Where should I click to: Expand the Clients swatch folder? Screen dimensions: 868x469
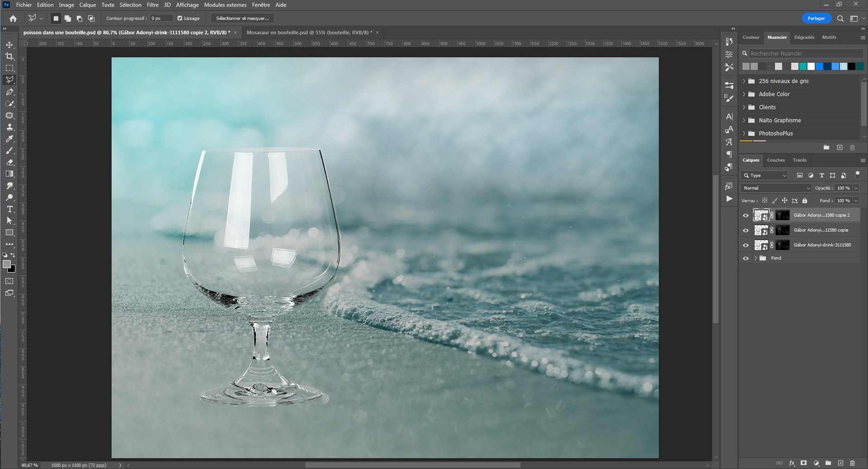click(x=744, y=108)
